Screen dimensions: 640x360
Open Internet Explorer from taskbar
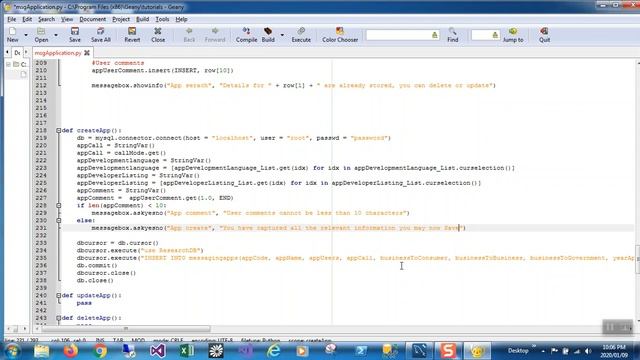tap(273, 351)
